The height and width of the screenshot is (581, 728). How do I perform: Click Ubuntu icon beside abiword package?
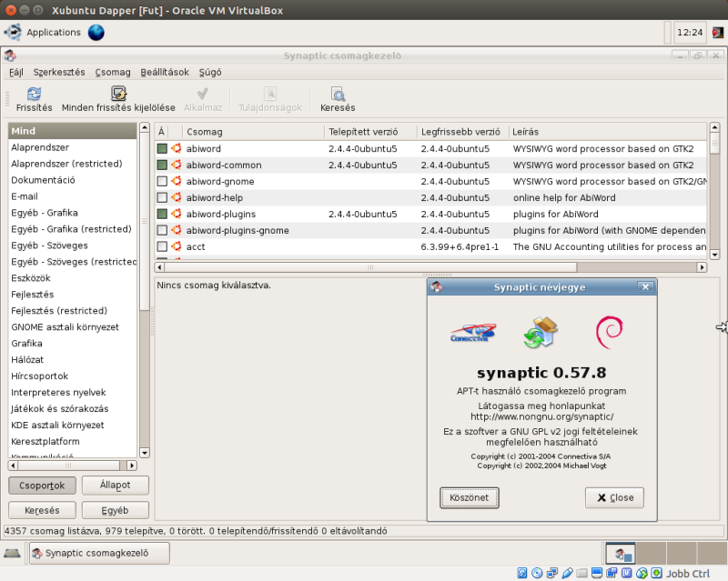177,148
